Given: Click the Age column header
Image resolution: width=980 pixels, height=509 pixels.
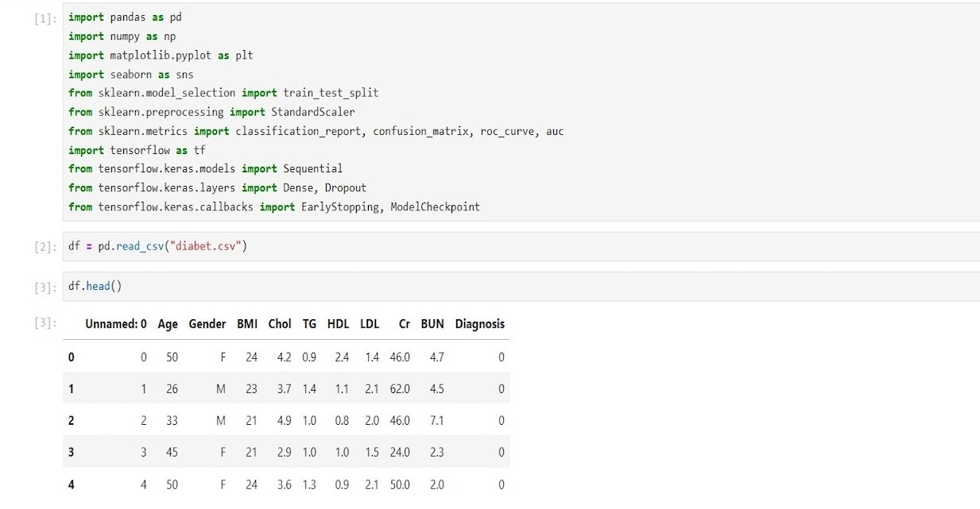Looking at the screenshot, I should [x=168, y=324].
